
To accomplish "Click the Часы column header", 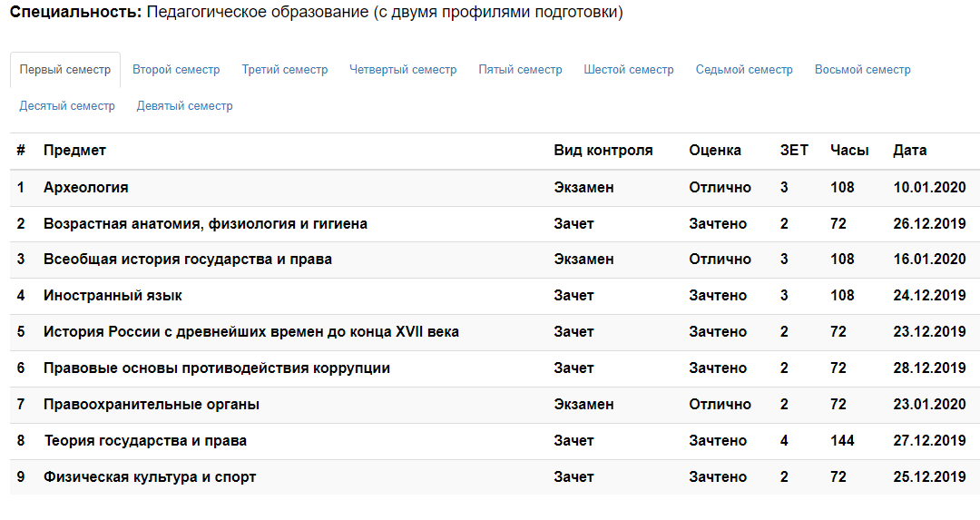I will 848,150.
